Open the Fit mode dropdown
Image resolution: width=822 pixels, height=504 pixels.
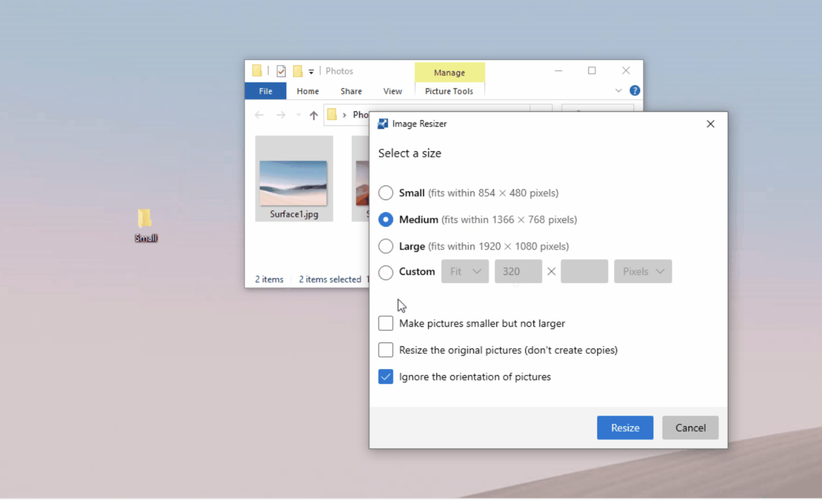tap(465, 271)
